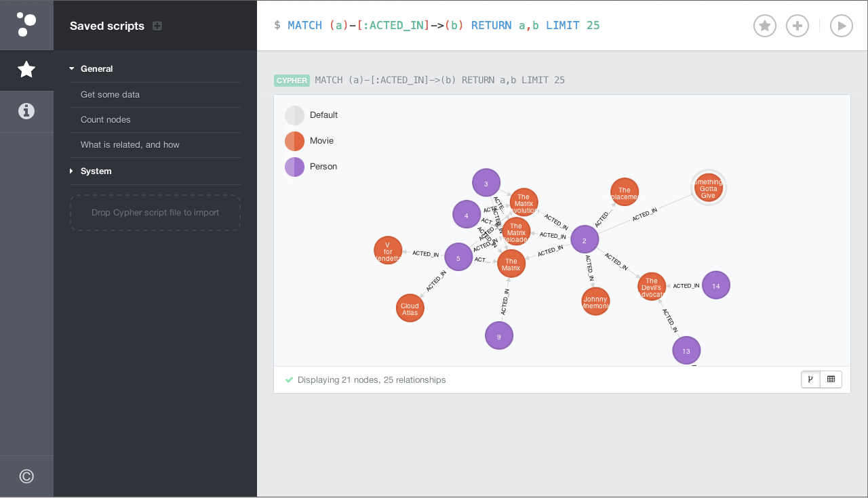
Task: Click the Default label color swatch
Action: click(x=294, y=115)
